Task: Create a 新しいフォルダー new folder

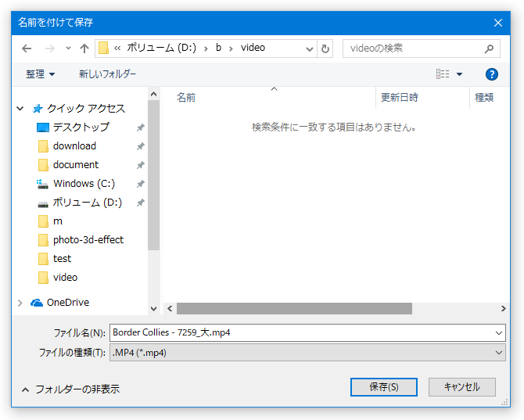Action: 107,74
